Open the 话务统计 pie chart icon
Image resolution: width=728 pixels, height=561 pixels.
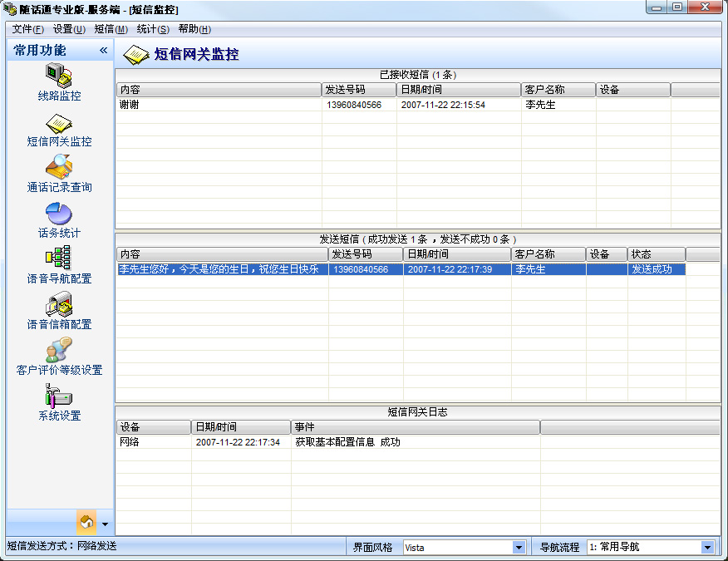[59, 213]
